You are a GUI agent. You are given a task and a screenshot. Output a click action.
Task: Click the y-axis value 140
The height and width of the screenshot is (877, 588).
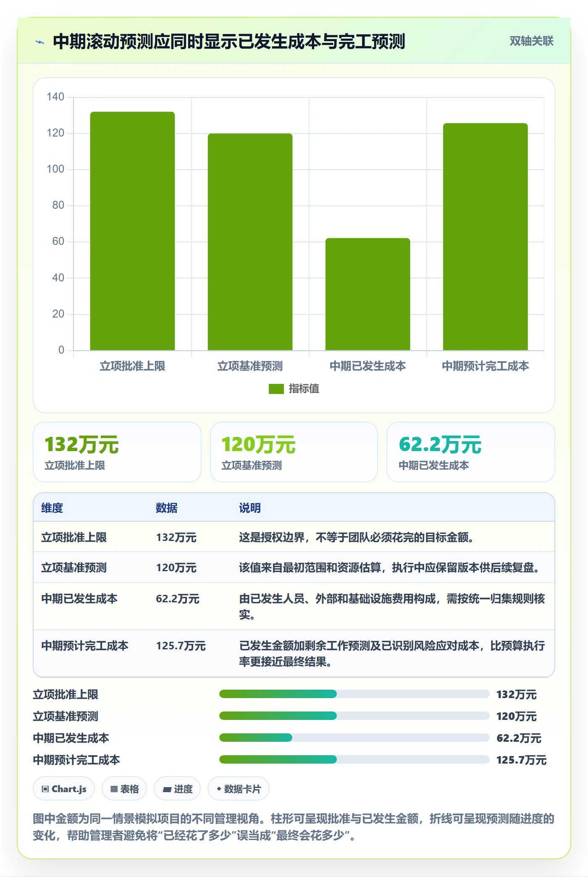coord(55,97)
